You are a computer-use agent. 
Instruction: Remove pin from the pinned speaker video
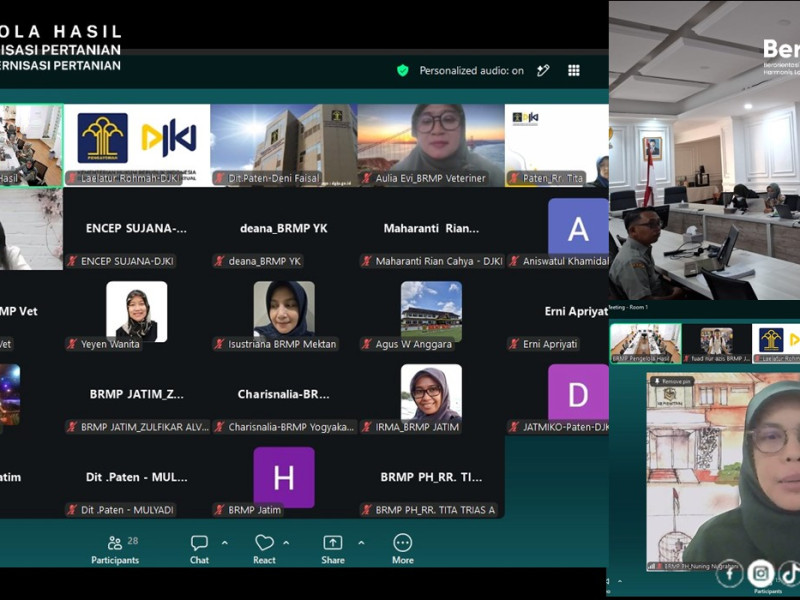point(671,381)
